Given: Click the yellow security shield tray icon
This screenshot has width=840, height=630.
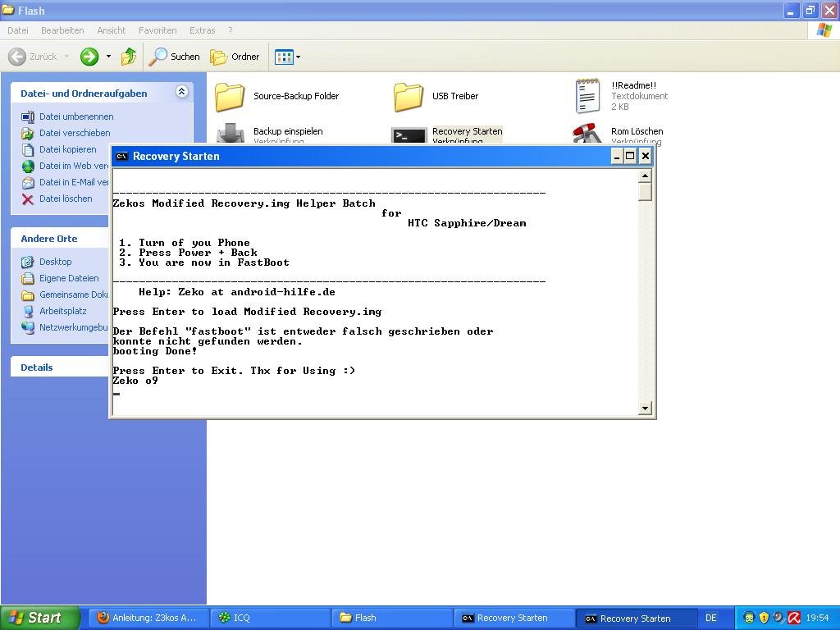Looking at the screenshot, I should tap(764, 618).
